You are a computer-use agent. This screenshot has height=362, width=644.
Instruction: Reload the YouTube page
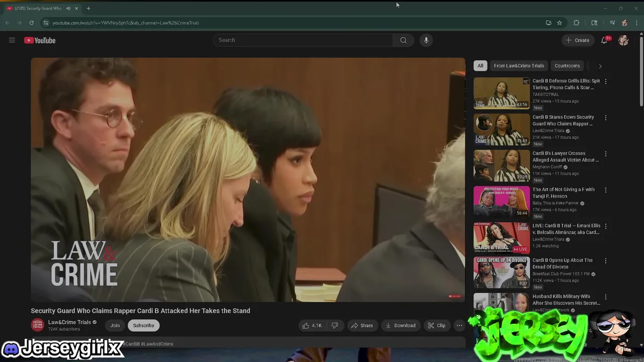[x=31, y=23]
